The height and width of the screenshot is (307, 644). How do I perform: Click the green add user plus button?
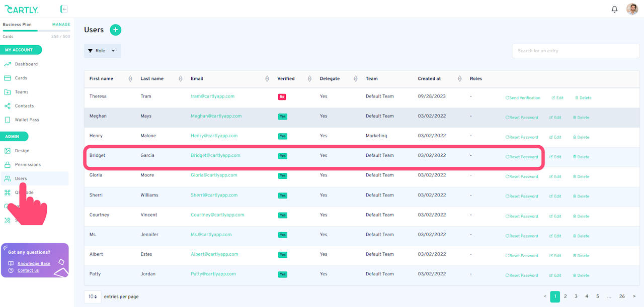(116, 30)
